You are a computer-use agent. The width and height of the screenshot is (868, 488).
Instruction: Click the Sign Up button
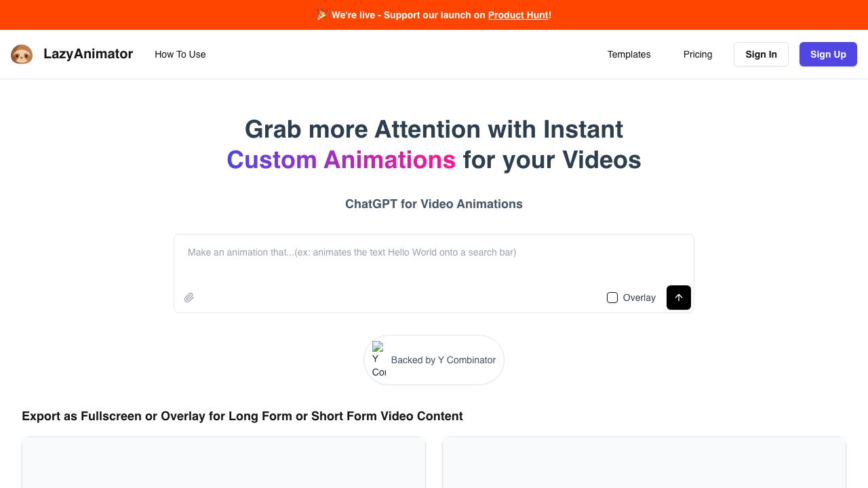(x=828, y=54)
